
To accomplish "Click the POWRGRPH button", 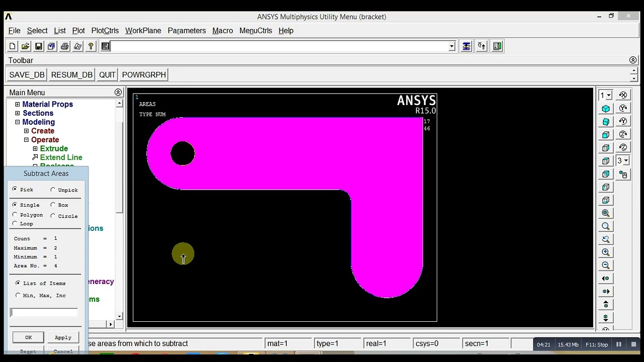I will 144,75.
